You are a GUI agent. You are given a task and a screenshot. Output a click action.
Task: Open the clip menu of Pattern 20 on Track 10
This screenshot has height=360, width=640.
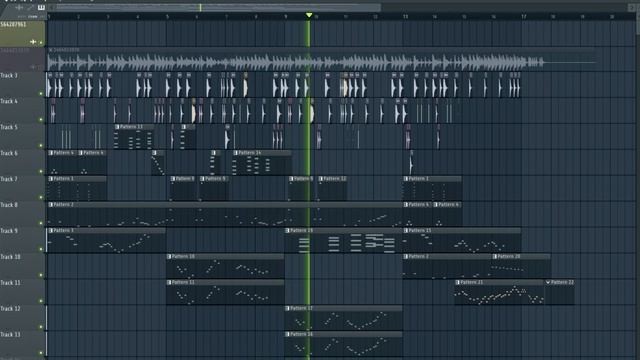click(495, 256)
